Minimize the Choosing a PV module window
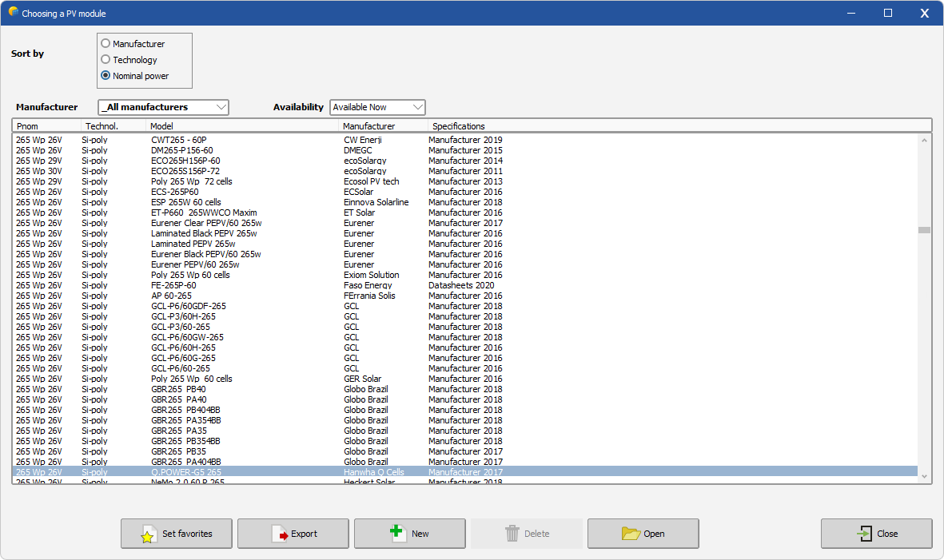 (x=851, y=13)
